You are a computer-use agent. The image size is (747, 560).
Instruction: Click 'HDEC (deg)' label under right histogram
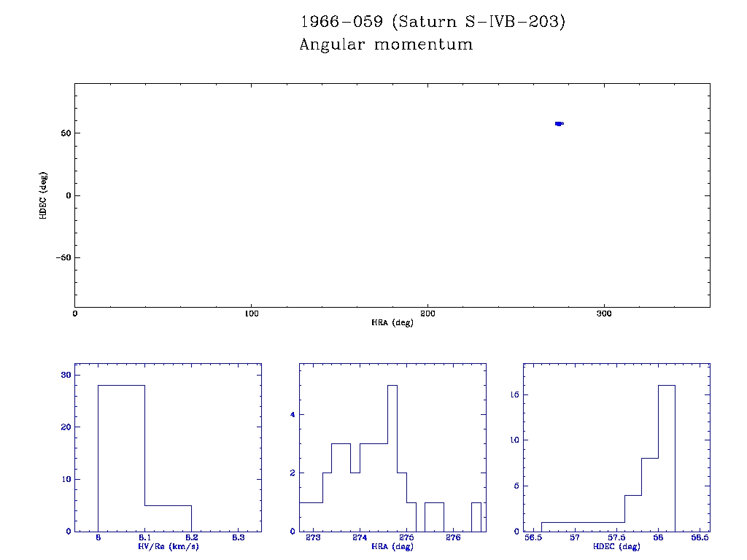616,546
